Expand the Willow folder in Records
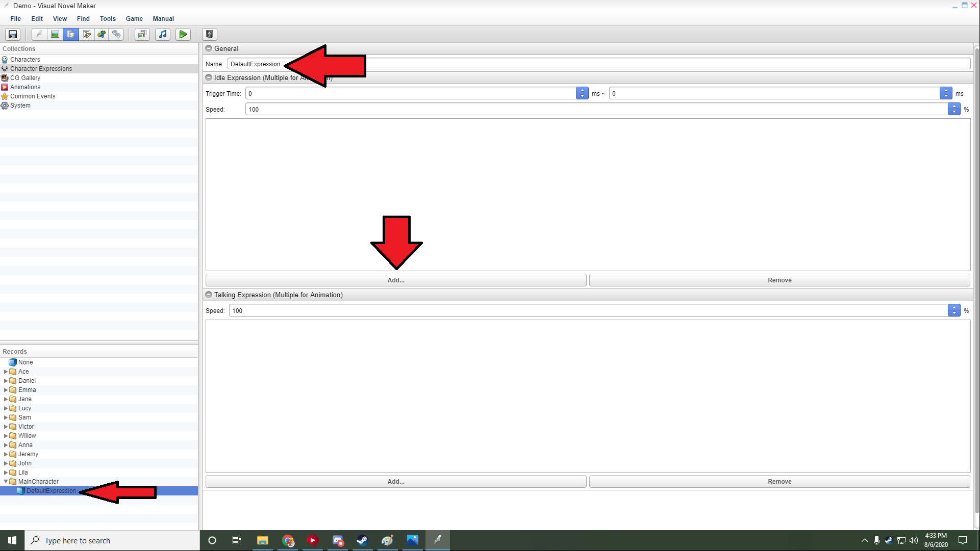 6,436
